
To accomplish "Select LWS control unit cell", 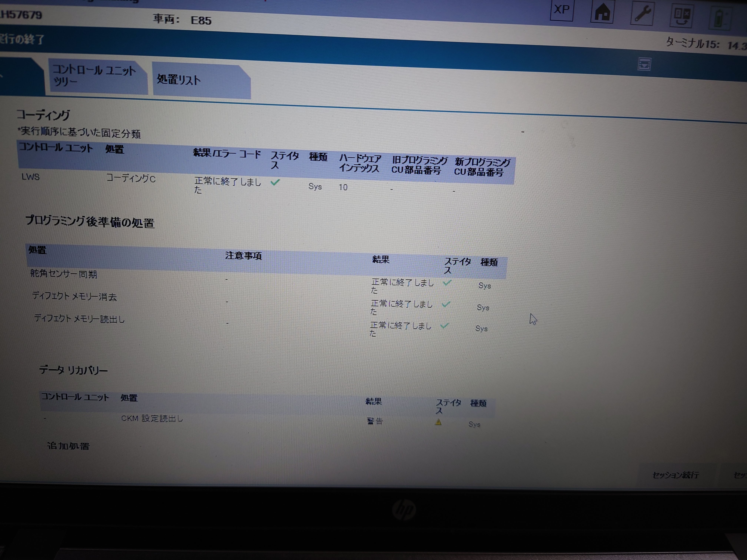I will coord(30,177).
